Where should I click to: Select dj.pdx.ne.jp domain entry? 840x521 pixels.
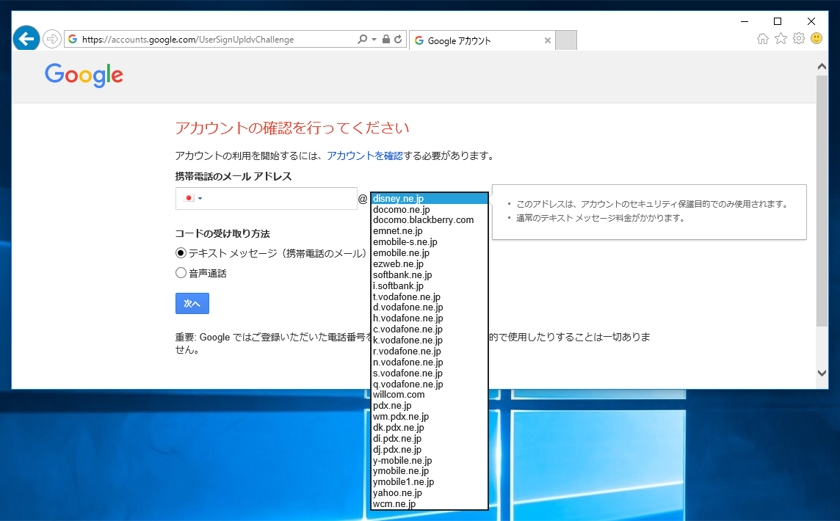[x=429, y=449]
